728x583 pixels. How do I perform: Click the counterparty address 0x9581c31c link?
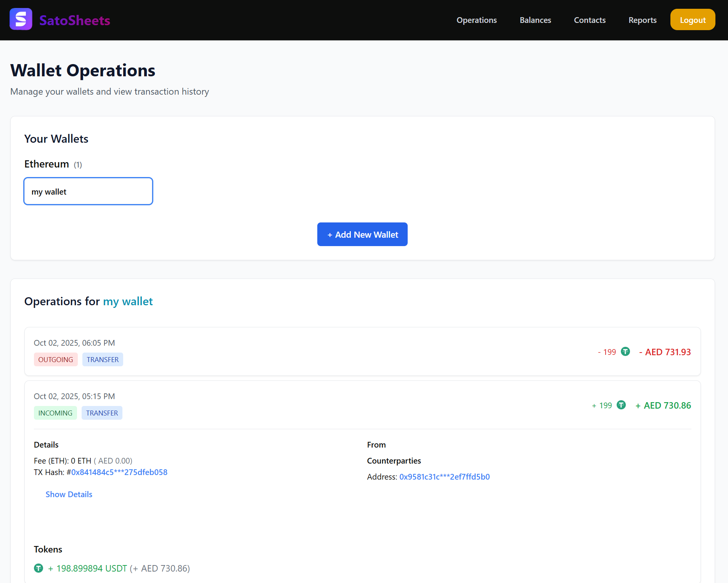pos(444,477)
